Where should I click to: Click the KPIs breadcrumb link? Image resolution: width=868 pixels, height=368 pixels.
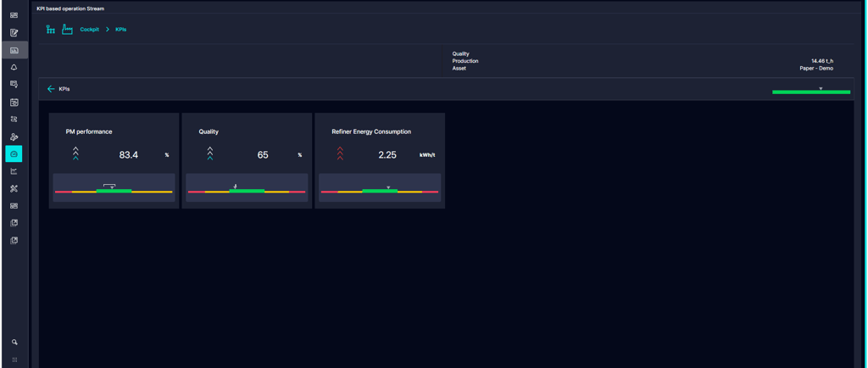[120, 30]
